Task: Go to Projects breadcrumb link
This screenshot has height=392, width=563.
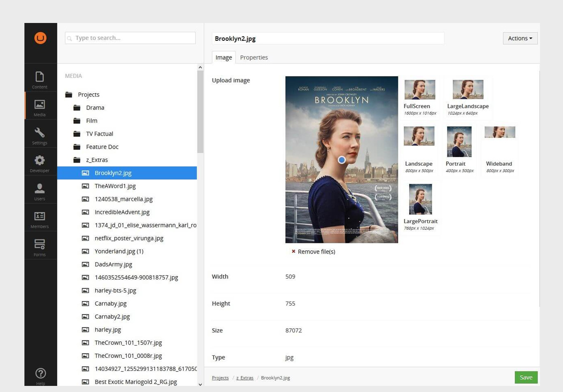Action: (x=220, y=378)
